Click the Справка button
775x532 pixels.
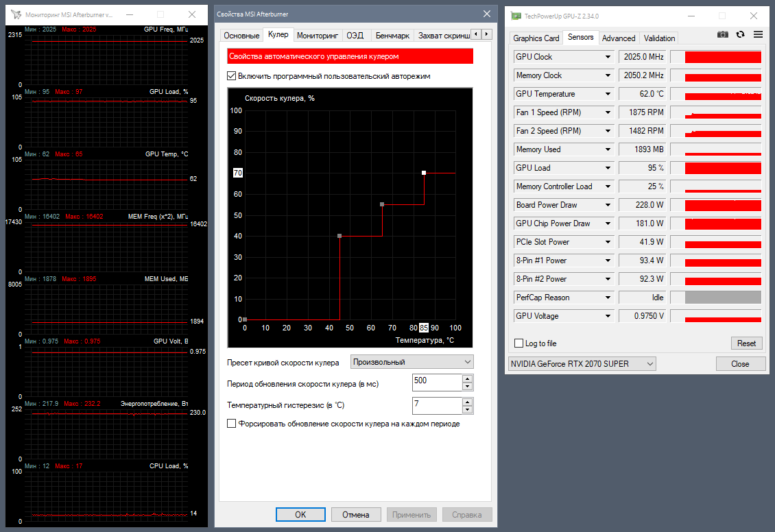point(466,515)
